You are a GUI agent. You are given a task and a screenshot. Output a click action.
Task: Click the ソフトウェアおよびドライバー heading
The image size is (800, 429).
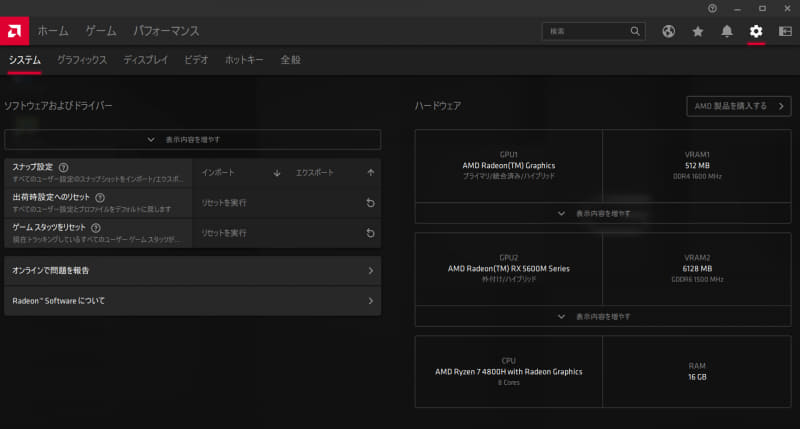click(x=58, y=106)
